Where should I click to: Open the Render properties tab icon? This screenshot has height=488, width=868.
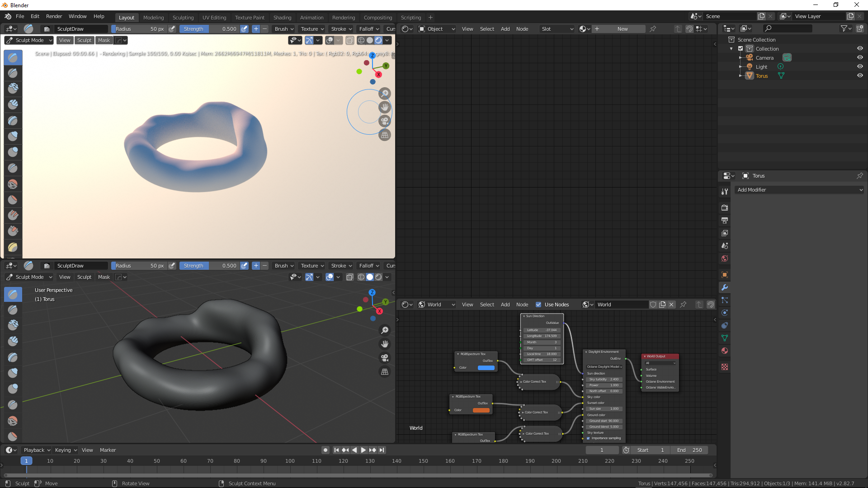725,208
